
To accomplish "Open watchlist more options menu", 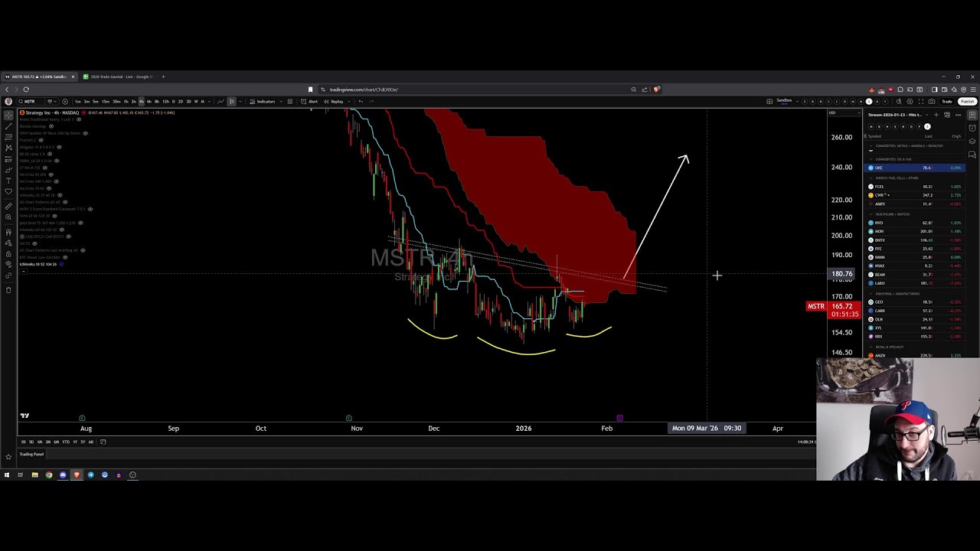I will tap(958, 115).
